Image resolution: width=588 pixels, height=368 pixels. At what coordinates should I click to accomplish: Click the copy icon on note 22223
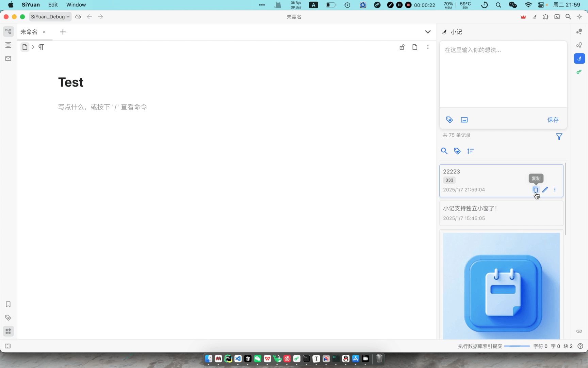coord(535,190)
